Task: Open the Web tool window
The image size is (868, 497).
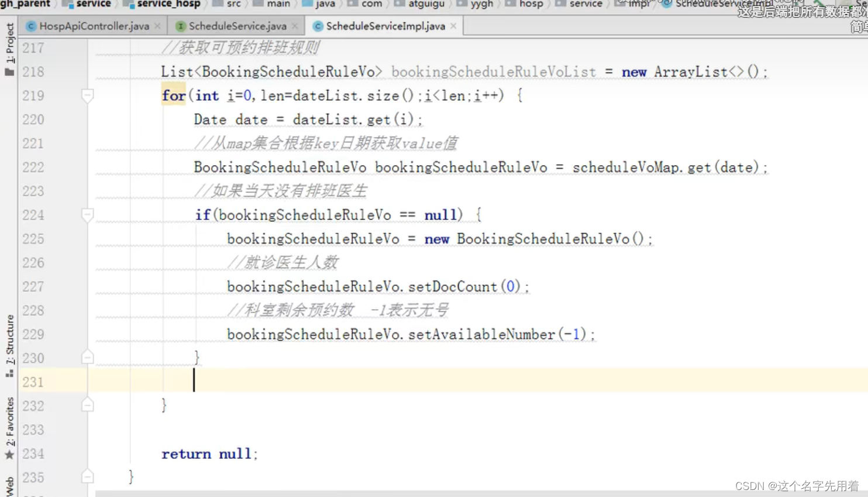Action: tap(9, 486)
